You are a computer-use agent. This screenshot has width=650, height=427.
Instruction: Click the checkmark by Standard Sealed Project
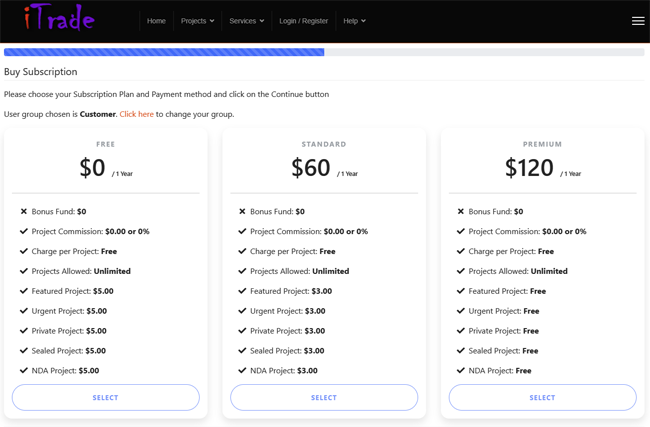[x=242, y=351]
